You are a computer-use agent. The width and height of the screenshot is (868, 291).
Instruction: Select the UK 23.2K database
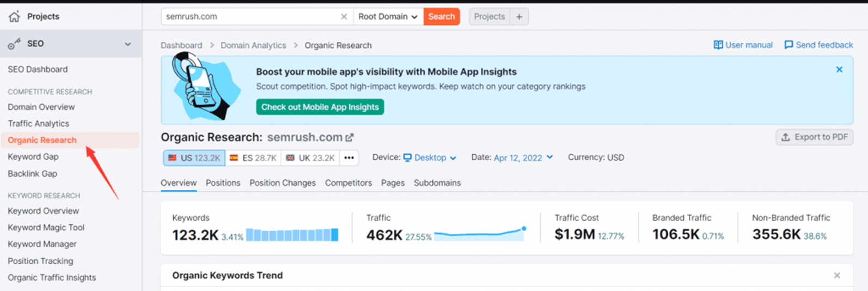(310, 158)
